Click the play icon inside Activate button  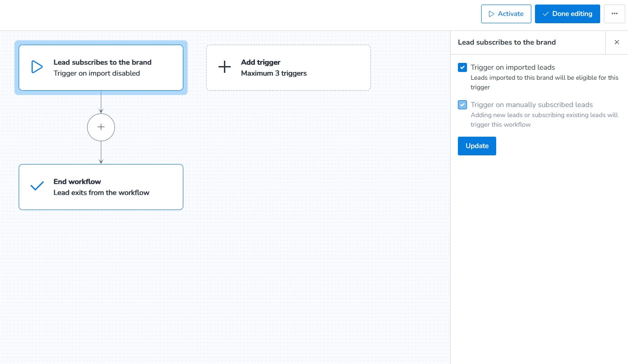tap(491, 14)
